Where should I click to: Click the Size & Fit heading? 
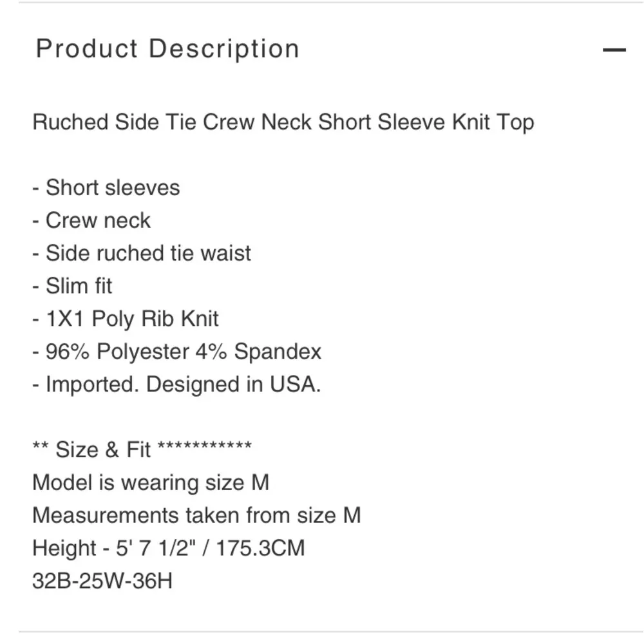(142, 450)
